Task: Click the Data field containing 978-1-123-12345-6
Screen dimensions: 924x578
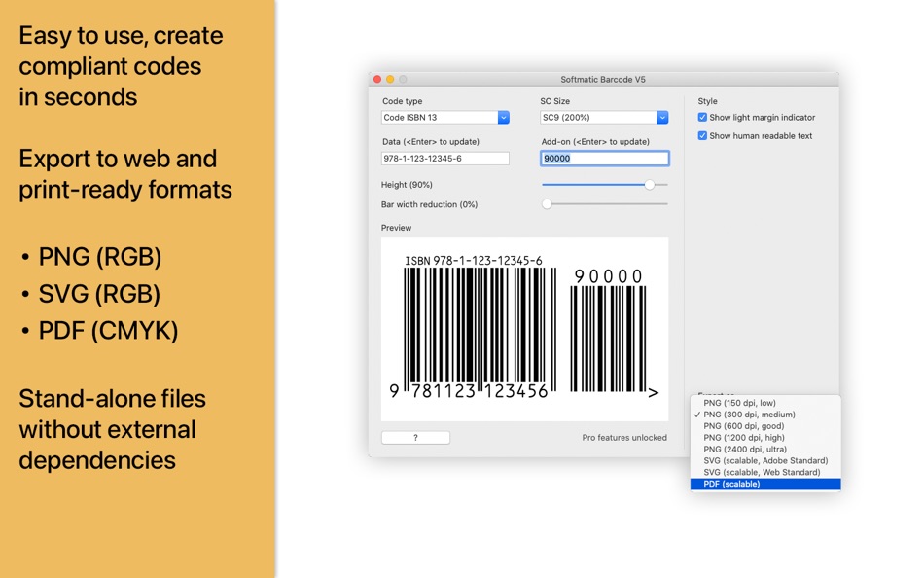Action: [444, 158]
